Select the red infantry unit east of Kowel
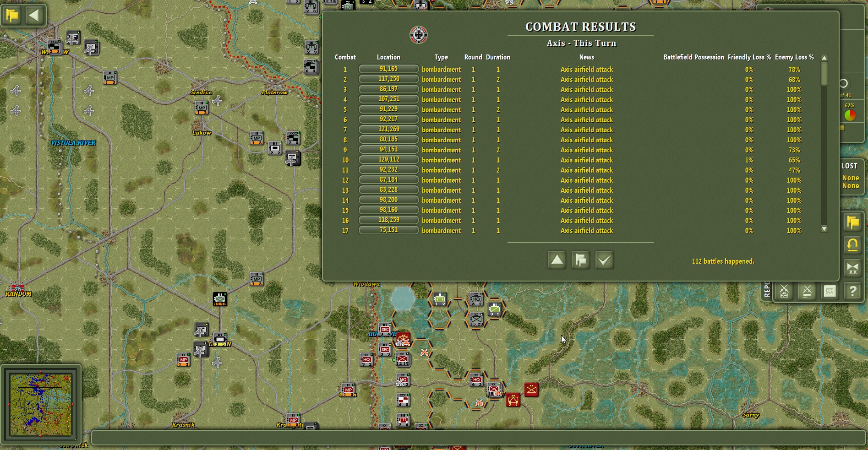 [x=531, y=390]
